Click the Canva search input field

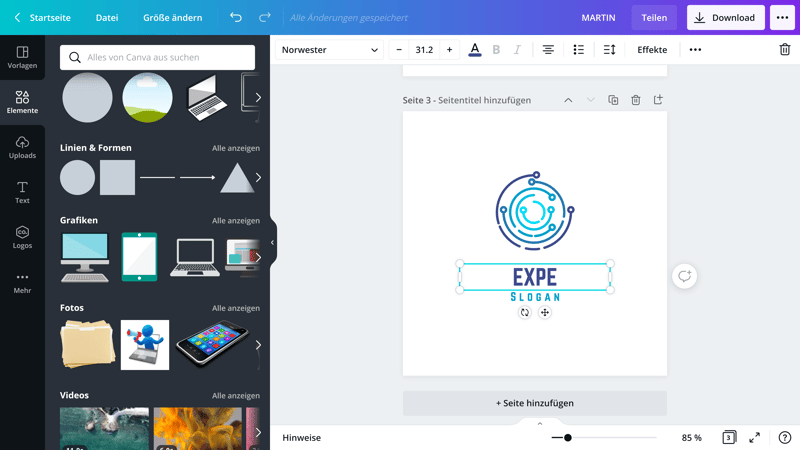(158, 58)
